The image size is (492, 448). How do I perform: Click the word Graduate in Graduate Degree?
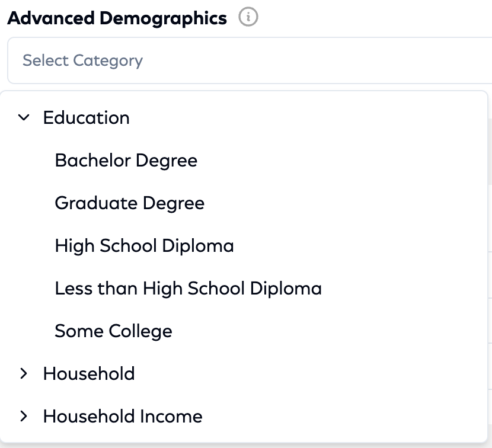96,203
